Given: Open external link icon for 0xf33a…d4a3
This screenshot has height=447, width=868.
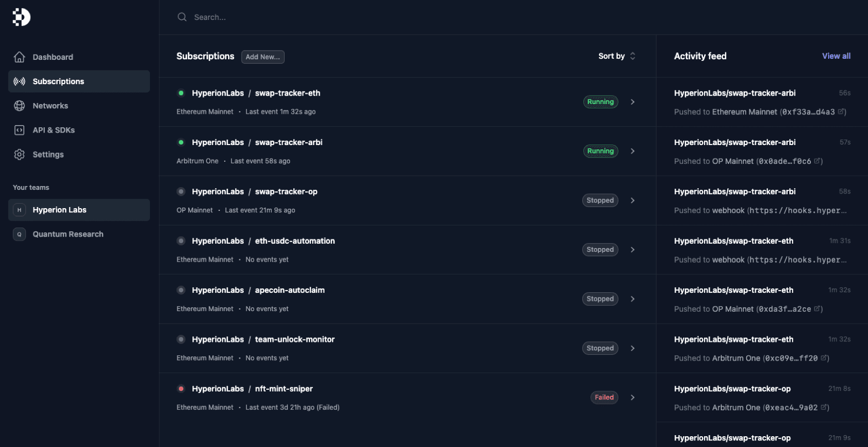Looking at the screenshot, I should coord(841,112).
